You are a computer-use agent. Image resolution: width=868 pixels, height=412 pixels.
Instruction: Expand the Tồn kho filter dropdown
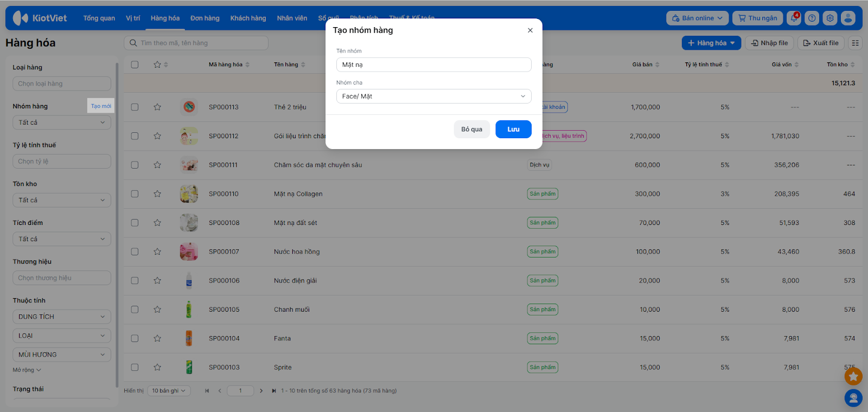(61, 200)
